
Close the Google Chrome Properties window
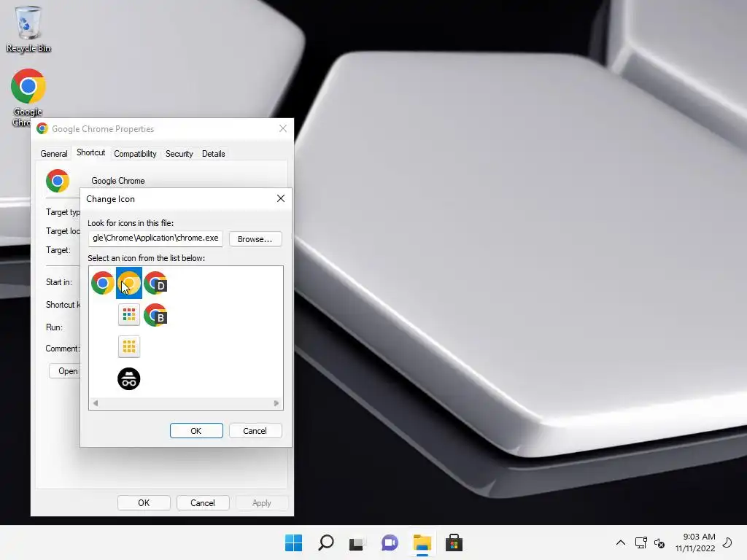(x=283, y=128)
